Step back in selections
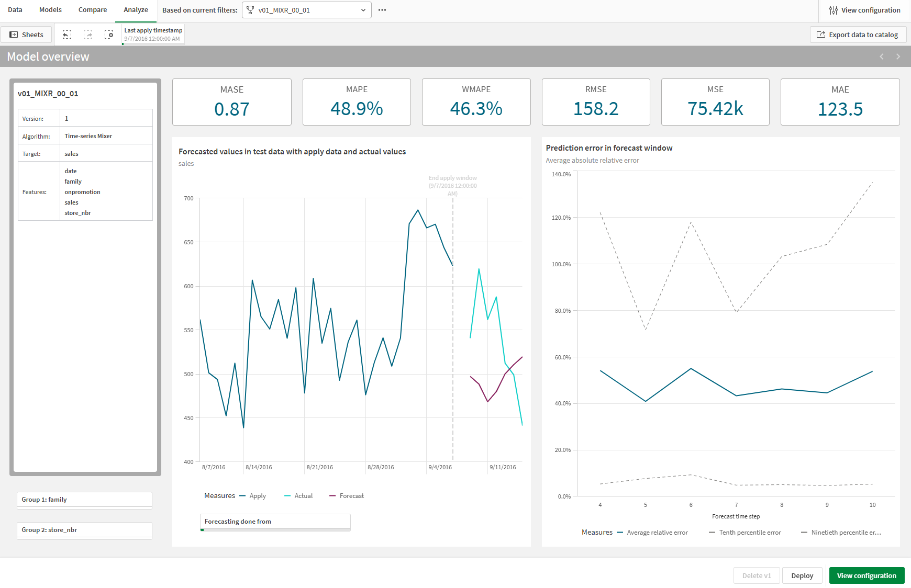Image resolution: width=911 pixels, height=588 pixels. coord(67,34)
